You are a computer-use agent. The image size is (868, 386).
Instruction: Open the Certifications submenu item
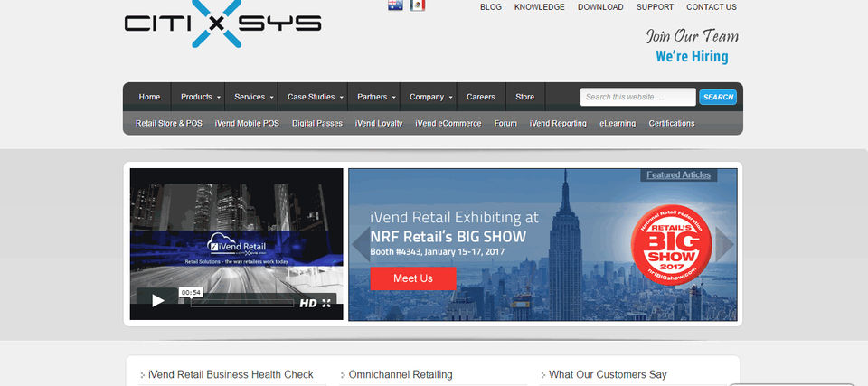pyautogui.click(x=672, y=124)
